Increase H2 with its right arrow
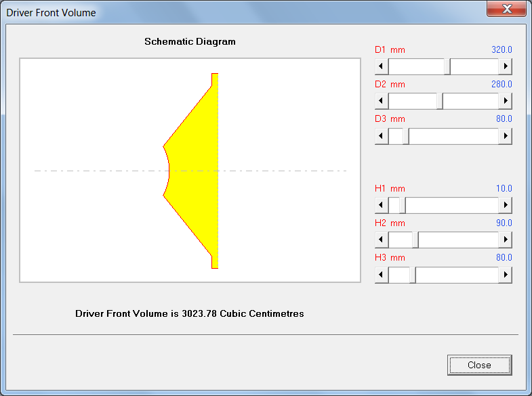Viewport: 532px width, 396px height. pos(505,240)
